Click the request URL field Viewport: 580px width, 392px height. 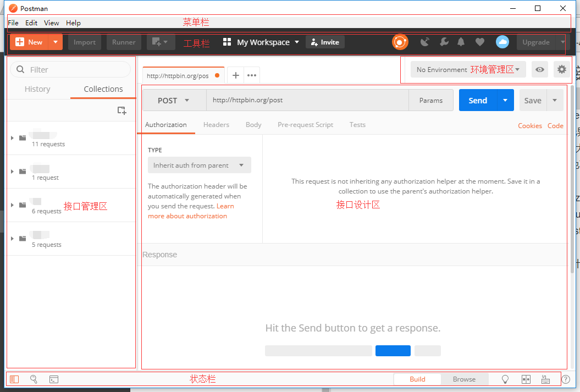point(307,100)
